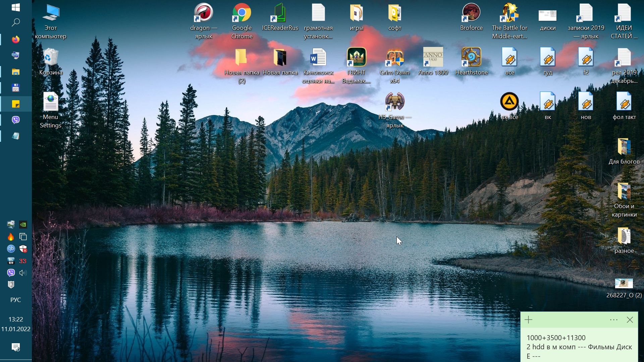
Task: Open the clock and date flyout
Action: [x=16, y=324]
